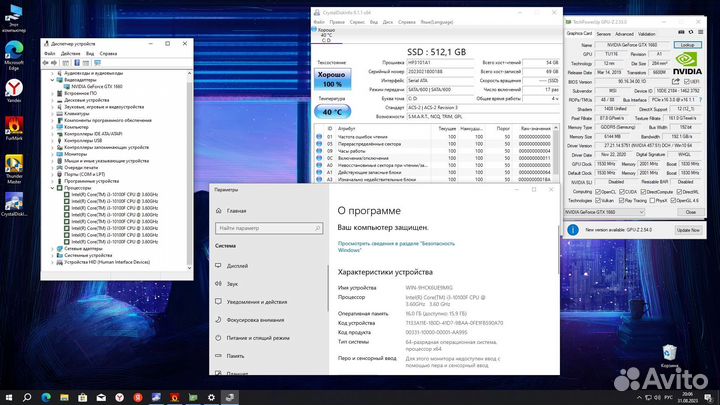Click the Lookup button in GPU-Z

(x=687, y=45)
